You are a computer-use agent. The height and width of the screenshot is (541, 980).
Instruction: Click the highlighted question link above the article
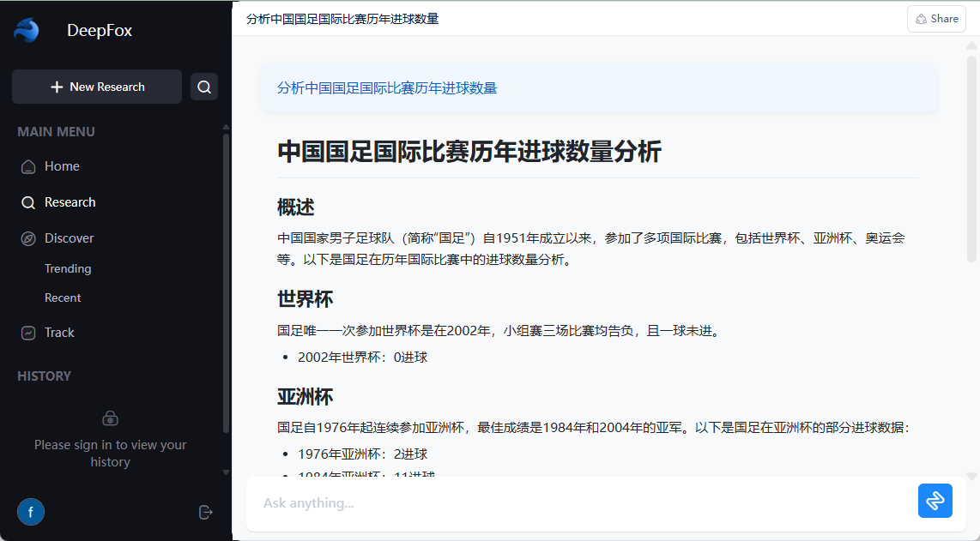click(387, 87)
